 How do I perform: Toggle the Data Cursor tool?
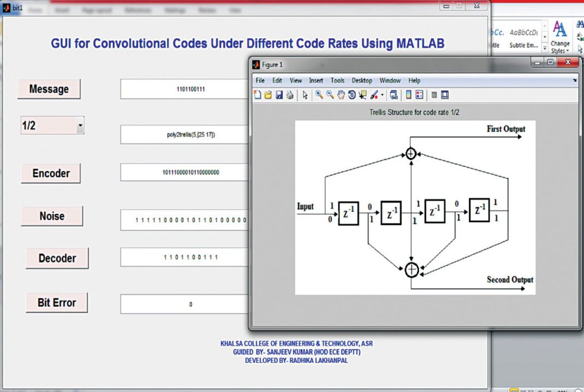click(x=363, y=95)
